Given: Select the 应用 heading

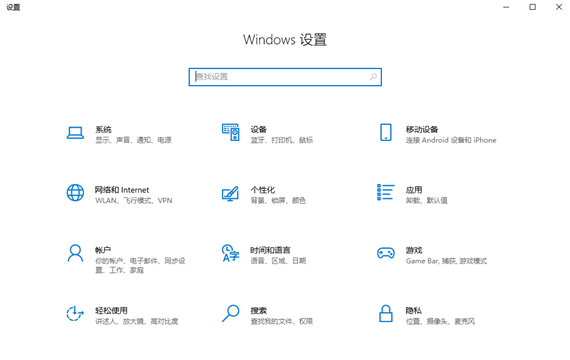Looking at the screenshot, I should click(x=414, y=189).
